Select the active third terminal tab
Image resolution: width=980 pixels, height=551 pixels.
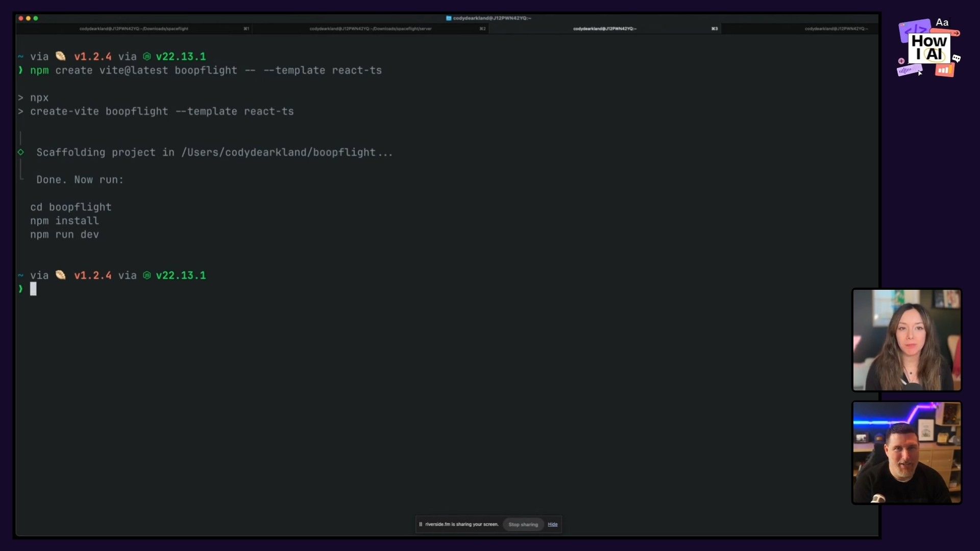[x=605, y=29]
